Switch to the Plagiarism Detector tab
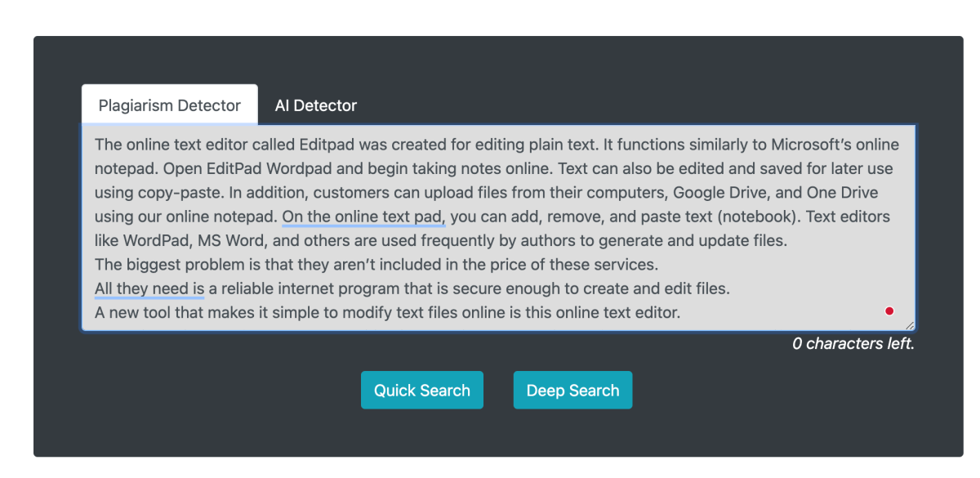The height and width of the screenshot is (478, 980). [x=170, y=105]
